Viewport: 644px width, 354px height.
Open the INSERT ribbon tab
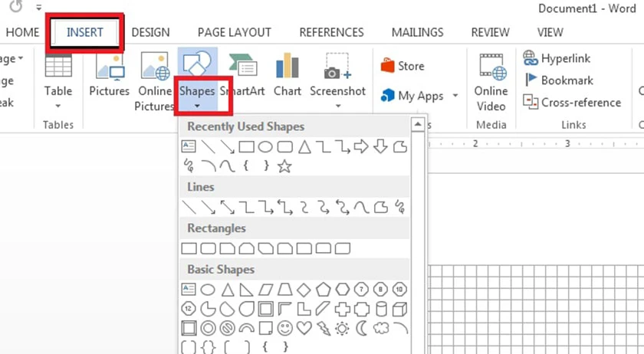(85, 32)
